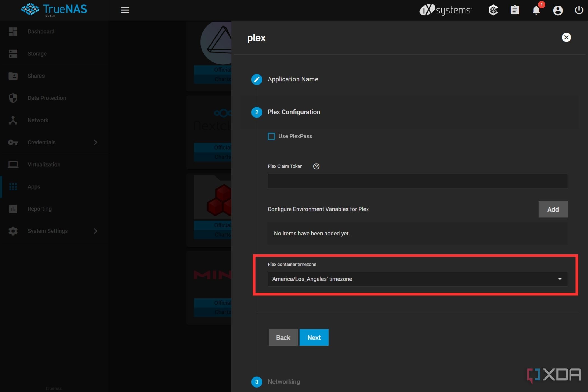Screen dimensions: 588x392
Task: Click the 'Plex container timezone' label
Action: 292,264
